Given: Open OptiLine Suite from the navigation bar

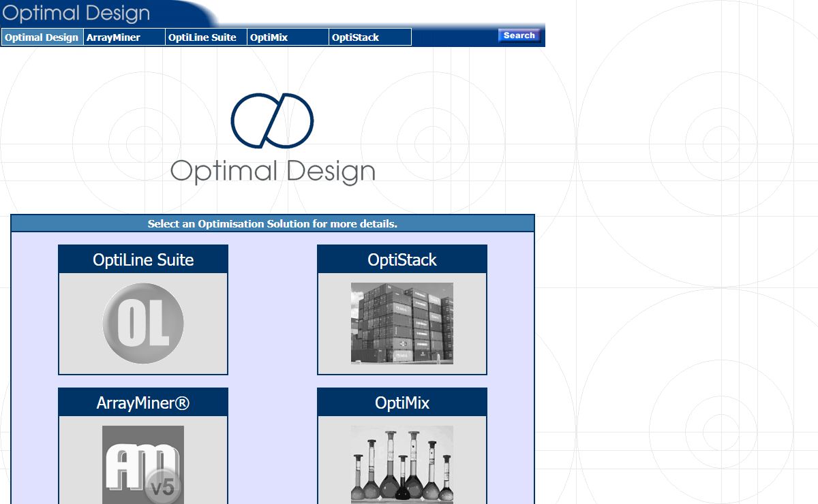Looking at the screenshot, I should click(x=202, y=37).
